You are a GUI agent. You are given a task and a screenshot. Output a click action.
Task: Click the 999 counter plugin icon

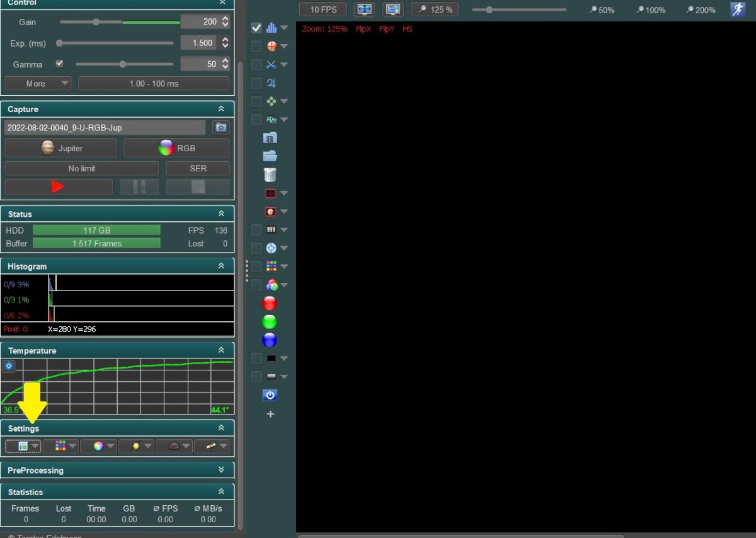(x=272, y=230)
